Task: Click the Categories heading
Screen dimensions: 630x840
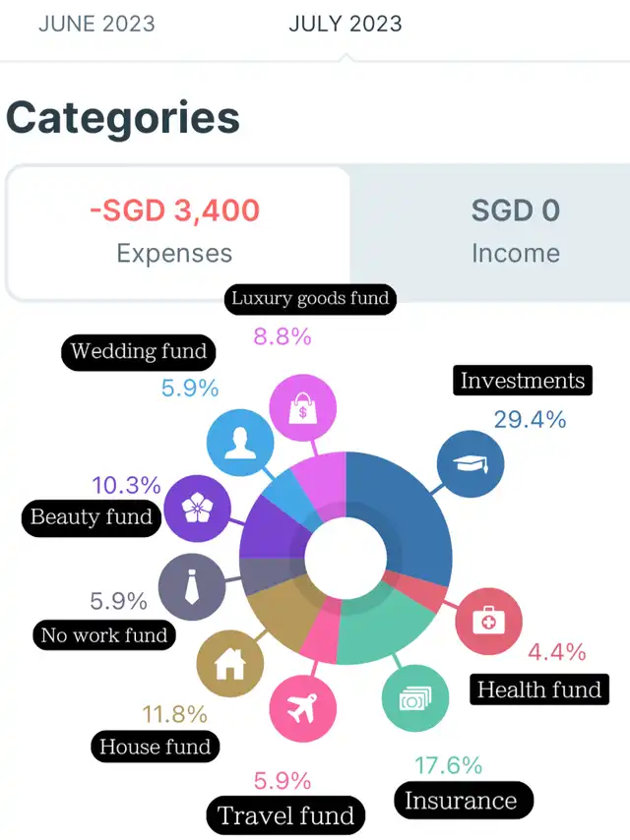Action: pyautogui.click(x=123, y=118)
